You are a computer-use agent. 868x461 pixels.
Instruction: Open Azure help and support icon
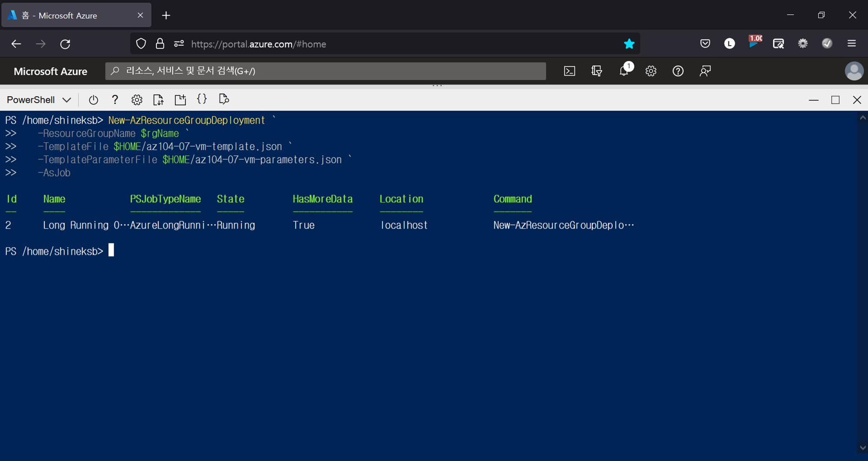point(678,71)
